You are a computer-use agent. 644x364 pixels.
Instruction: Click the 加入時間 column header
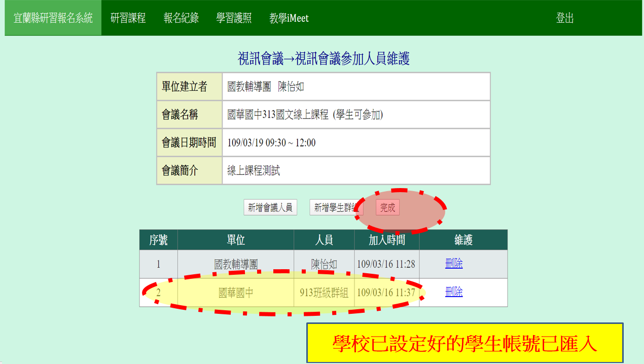[387, 240]
